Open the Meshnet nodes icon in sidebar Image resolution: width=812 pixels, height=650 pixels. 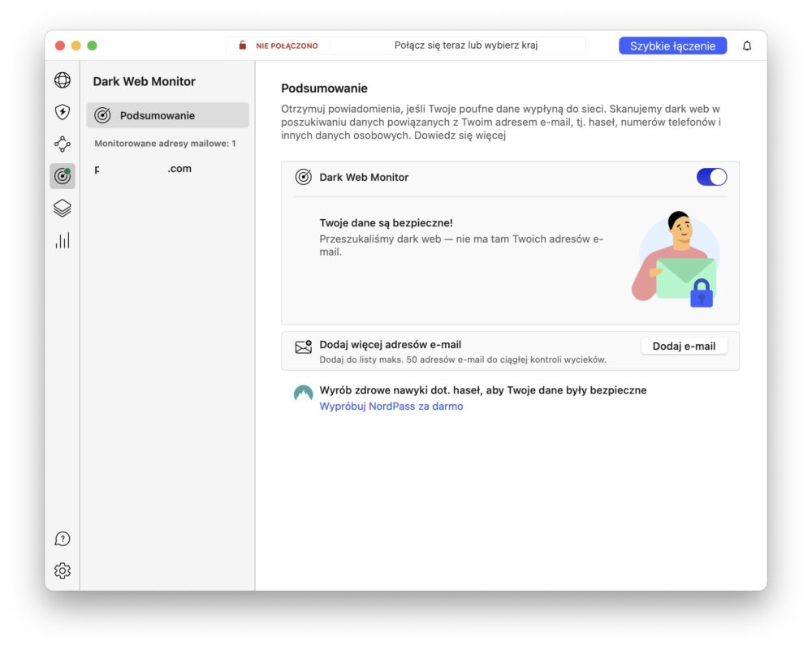63,144
